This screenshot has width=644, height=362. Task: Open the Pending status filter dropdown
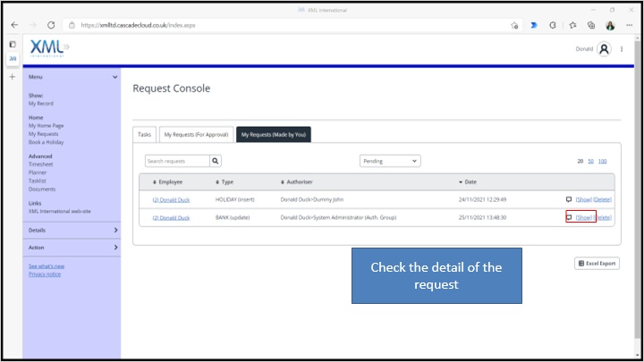tap(390, 161)
